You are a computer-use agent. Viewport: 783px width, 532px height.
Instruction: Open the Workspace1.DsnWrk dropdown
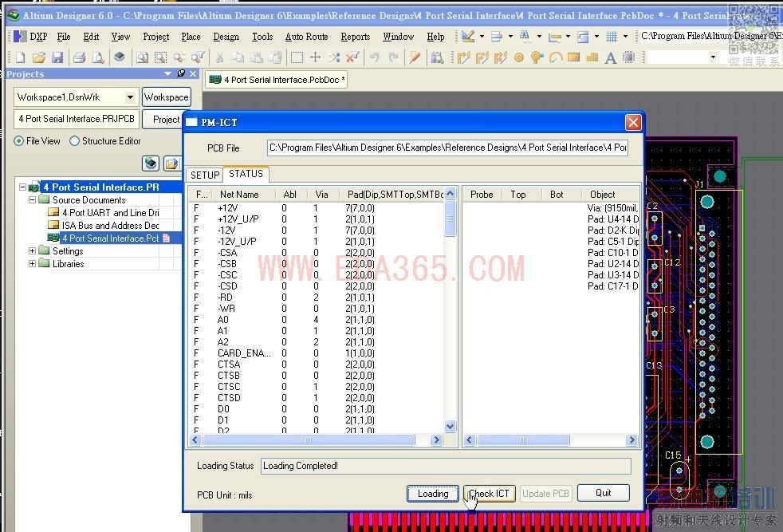point(130,97)
